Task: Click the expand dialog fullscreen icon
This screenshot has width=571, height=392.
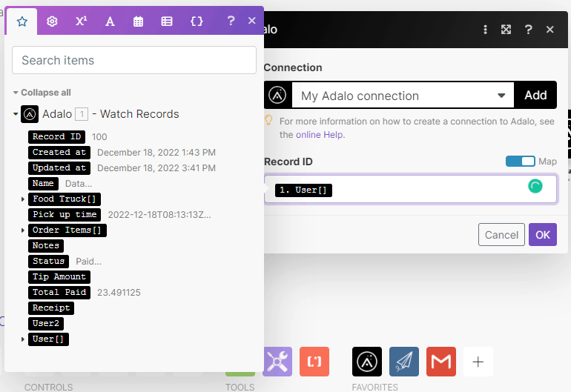Action: [x=506, y=30]
